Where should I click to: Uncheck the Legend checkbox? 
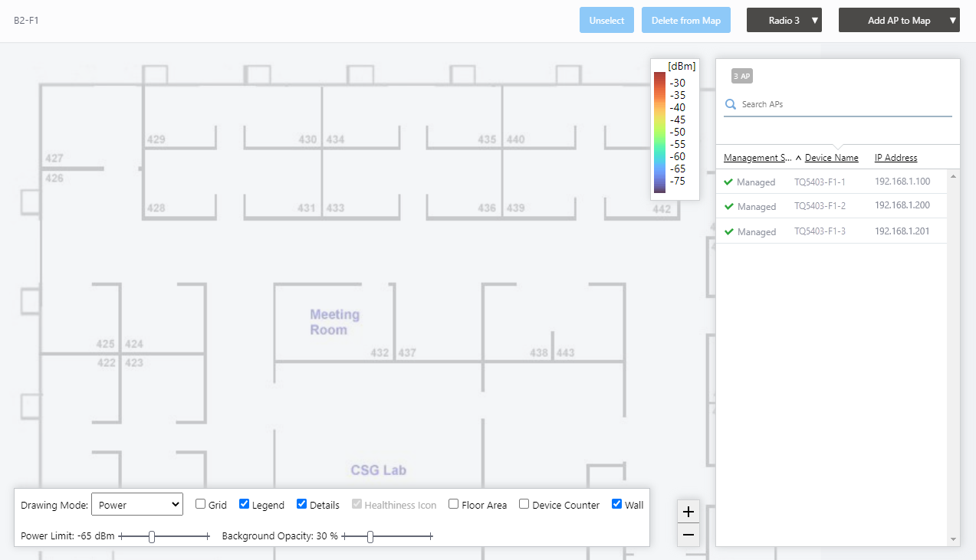click(245, 504)
